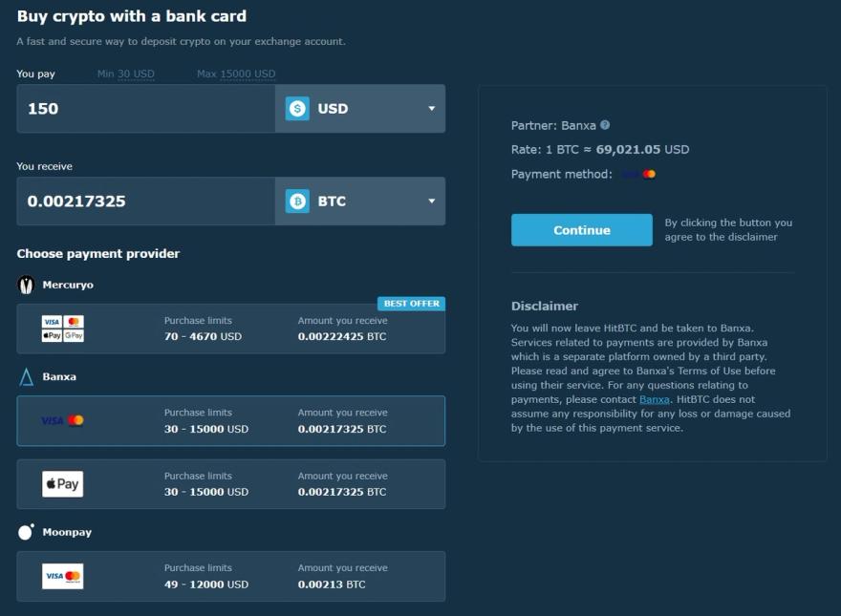Click the You receive amount field
841x616 pixels.
pos(146,202)
